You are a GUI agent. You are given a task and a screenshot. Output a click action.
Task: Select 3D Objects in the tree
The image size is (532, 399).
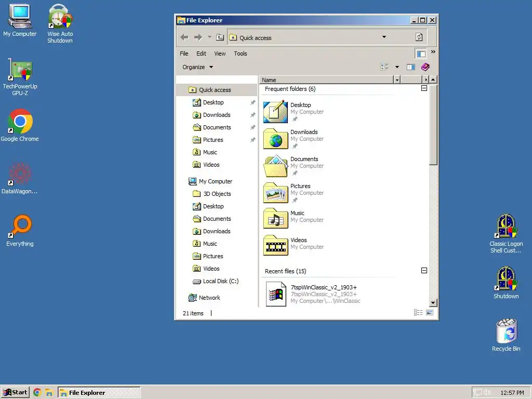coord(217,194)
